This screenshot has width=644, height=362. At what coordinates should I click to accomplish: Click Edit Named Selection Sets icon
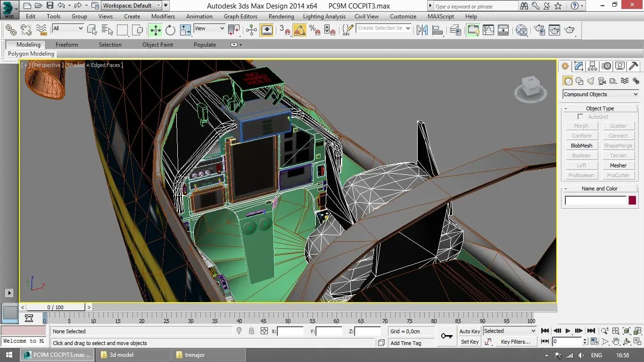[348, 30]
